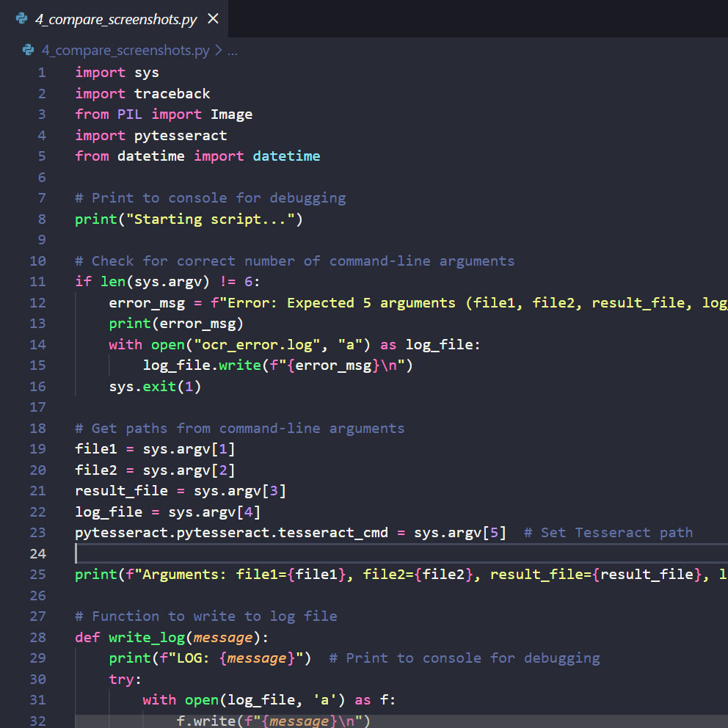Click the traceback module name on line 2

pos(172,94)
